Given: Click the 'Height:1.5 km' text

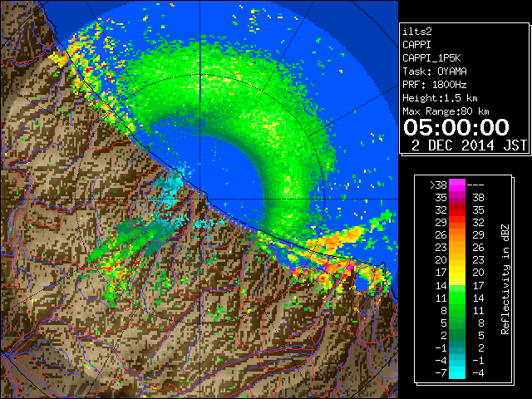Looking at the screenshot, I should pos(440,98).
